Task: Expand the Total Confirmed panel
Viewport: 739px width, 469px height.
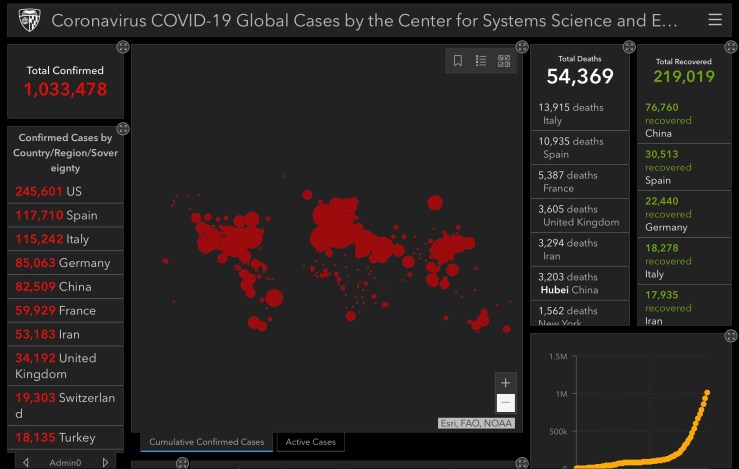Action: pos(122,47)
